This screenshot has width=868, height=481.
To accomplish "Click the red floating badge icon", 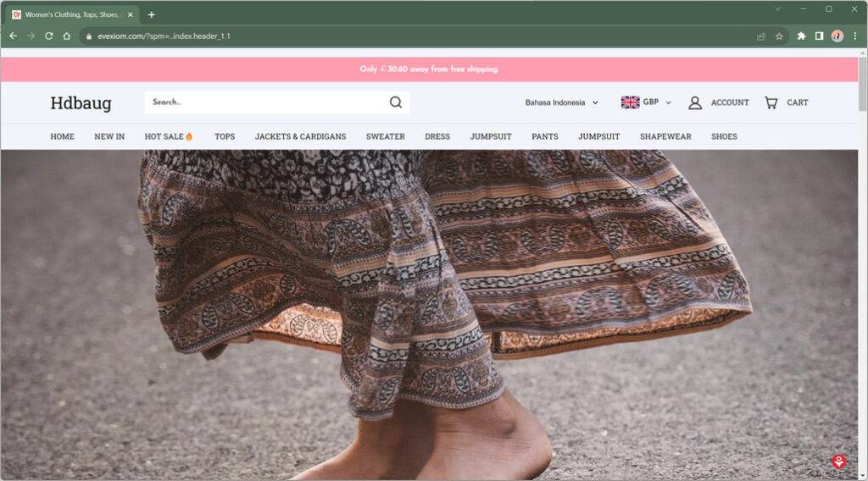I will pyautogui.click(x=838, y=461).
